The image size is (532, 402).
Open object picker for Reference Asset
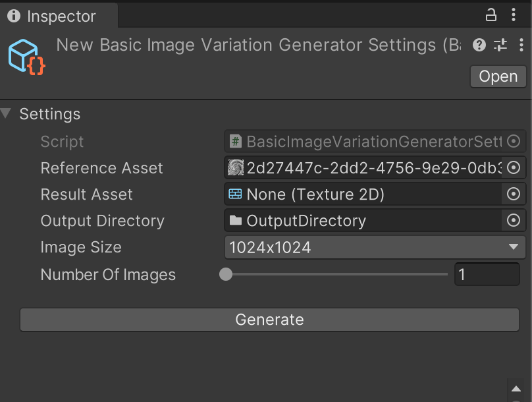click(x=514, y=168)
